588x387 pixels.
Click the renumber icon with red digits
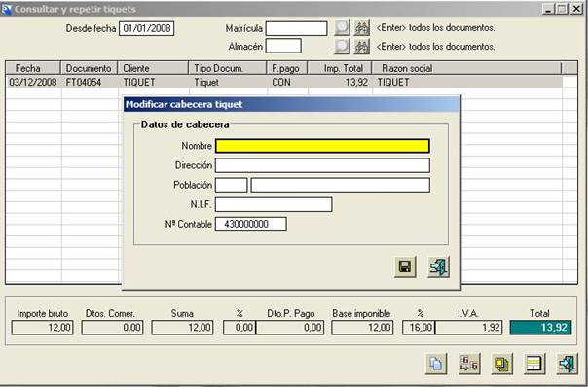(x=469, y=364)
